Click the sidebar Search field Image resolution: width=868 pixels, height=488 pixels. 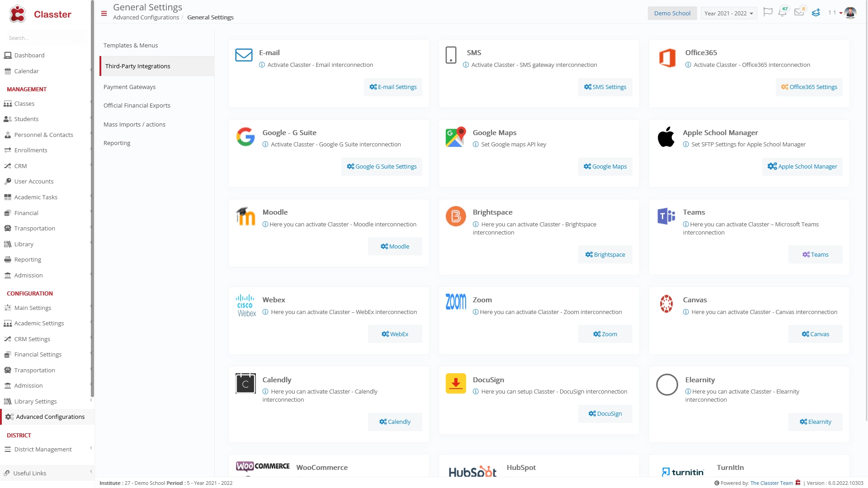pos(45,38)
